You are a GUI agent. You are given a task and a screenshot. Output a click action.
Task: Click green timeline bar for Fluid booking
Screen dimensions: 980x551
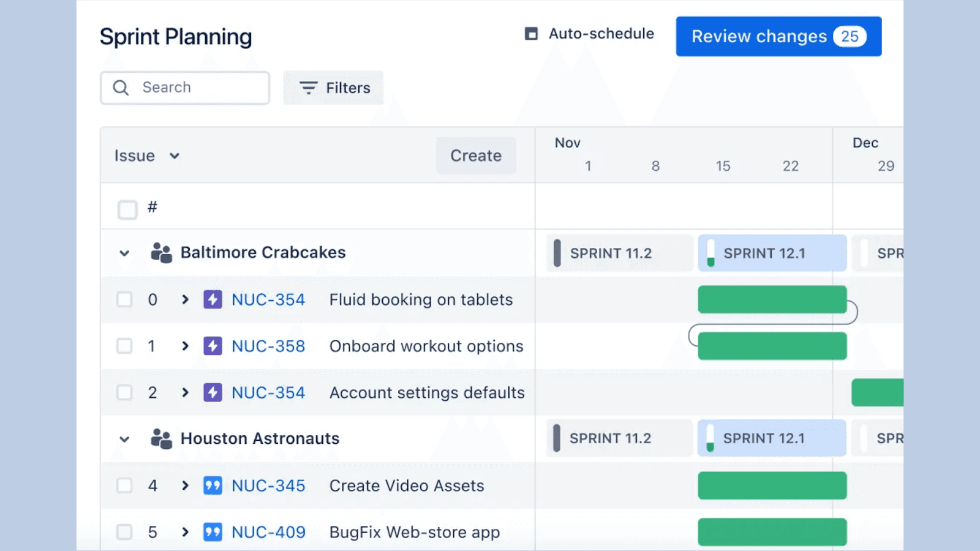pos(772,299)
